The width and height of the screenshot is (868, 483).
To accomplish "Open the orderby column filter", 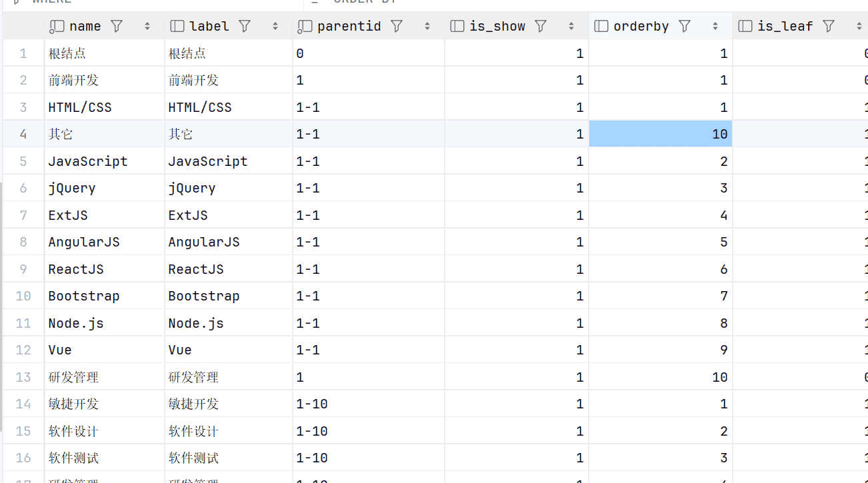I will click(x=685, y=26).
